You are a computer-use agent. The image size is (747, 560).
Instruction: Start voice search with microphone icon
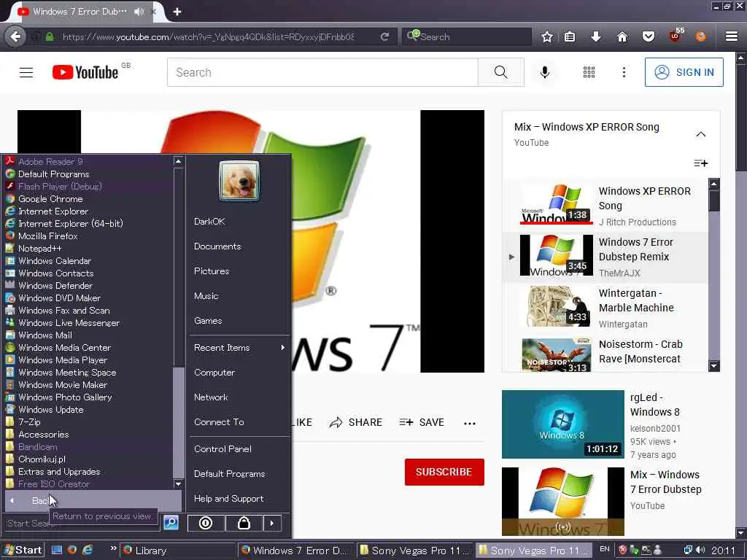tap(544, 72)
